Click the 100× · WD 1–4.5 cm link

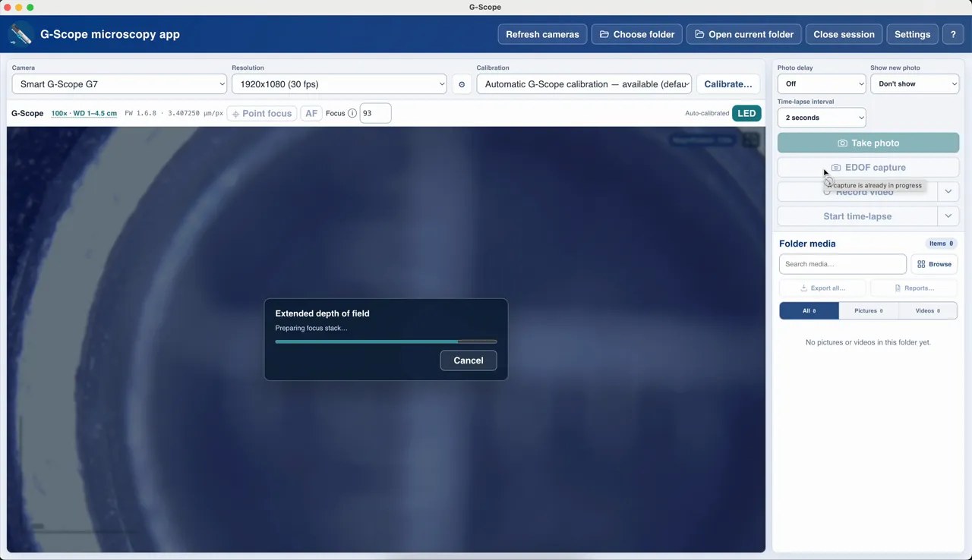tap(84, 114)
